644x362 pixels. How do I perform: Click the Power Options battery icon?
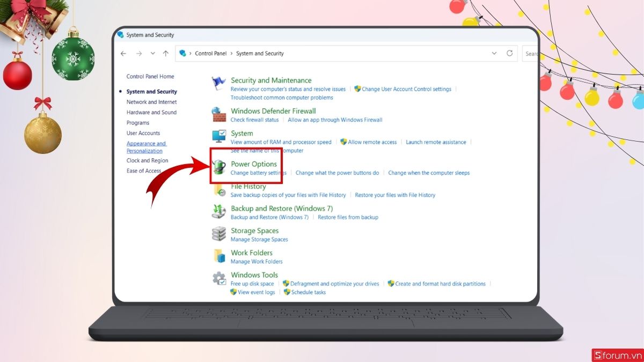(219, 167)
